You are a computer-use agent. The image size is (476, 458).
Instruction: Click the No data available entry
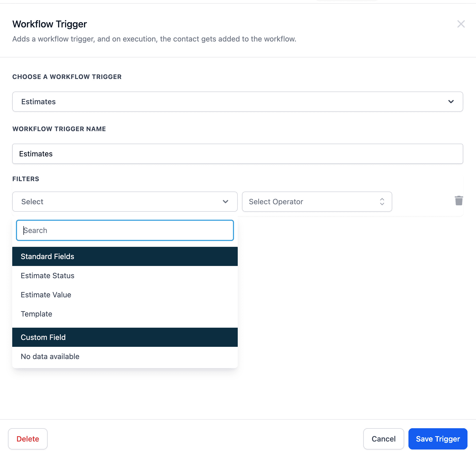(125, 356)
